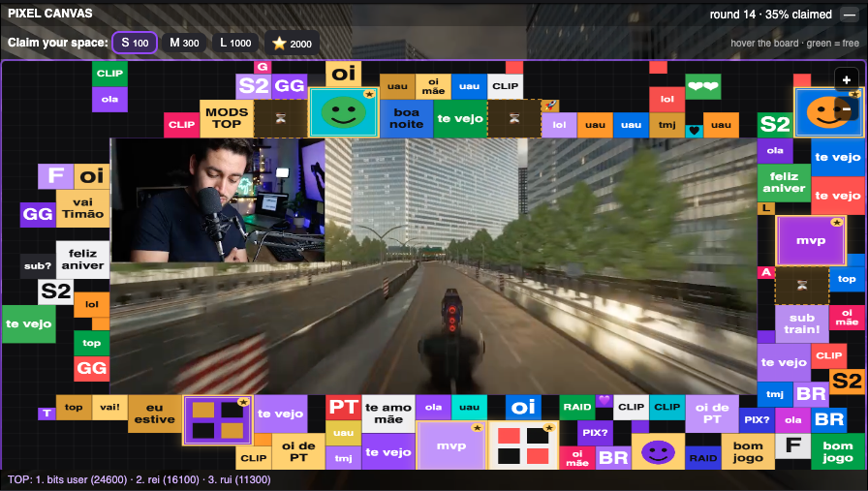Image resolution: width=868 pixels, height=491 pixels.
Task: Click the 'round 14 · 35% claimed' text
Action: (x=770, y=15)
